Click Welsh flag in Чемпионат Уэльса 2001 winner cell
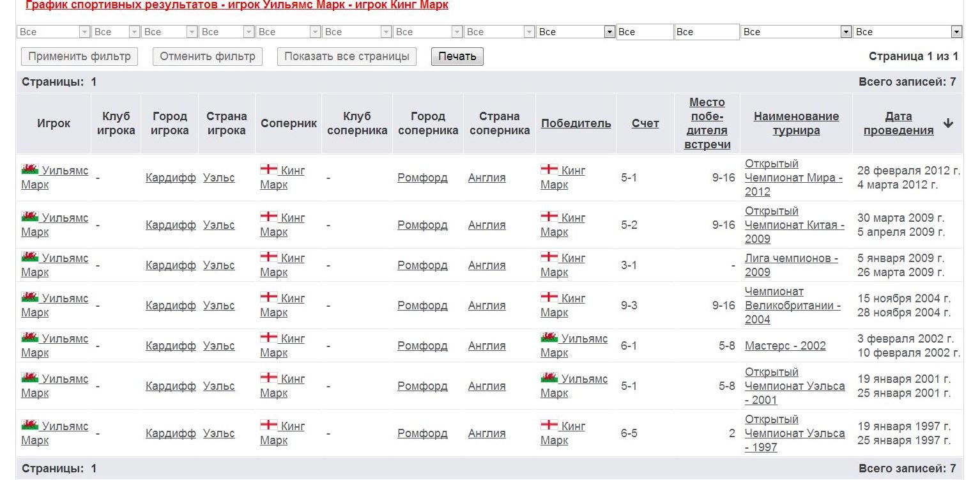The image size is (980, 480). tap(549, 378)
